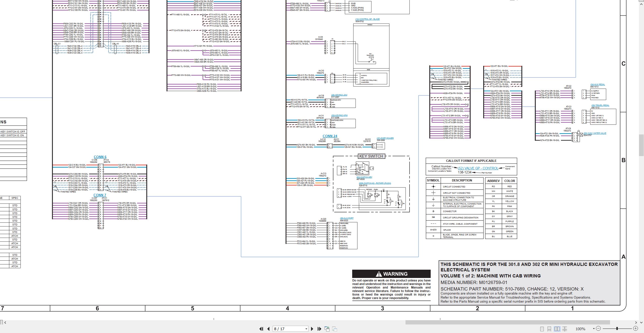Image resolution: width=644 pixels, height=333 pixels.
Task: Click wire label H710-A81 PK-18-GXL in middle harness
Action: tap(203, 46)
